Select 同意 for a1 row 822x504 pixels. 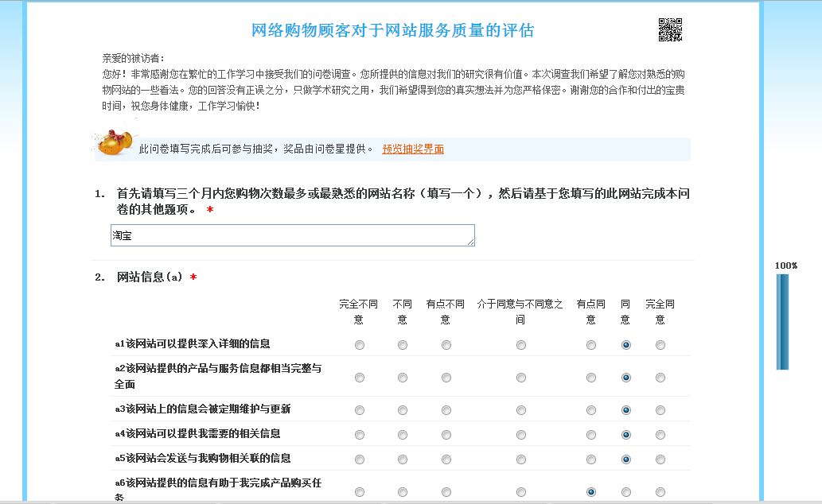[x=626, y=345]
